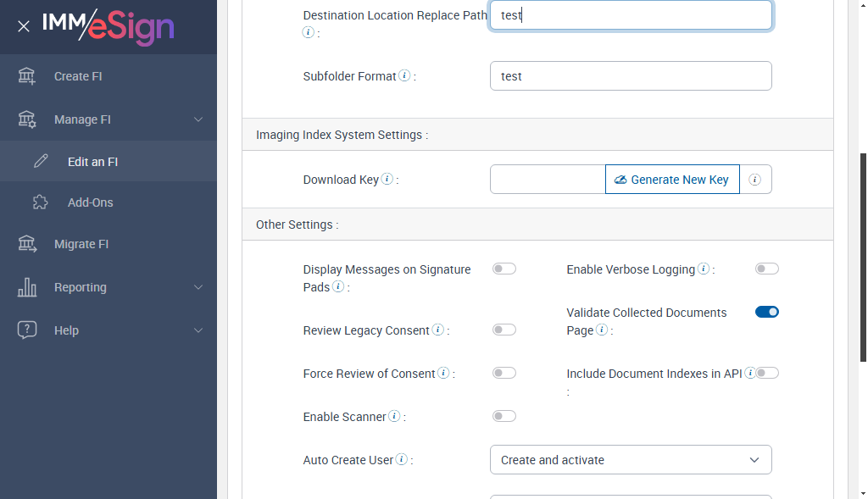Click info icon next to Force Review of Consent
The height and width of the screenshot is (499, 868).
[443, 372]
